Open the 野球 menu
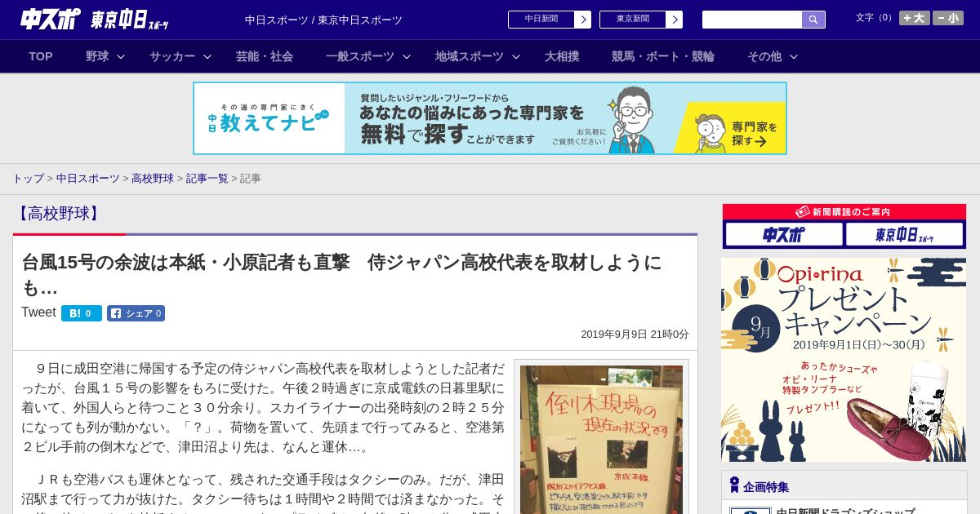 pos(97,56)
